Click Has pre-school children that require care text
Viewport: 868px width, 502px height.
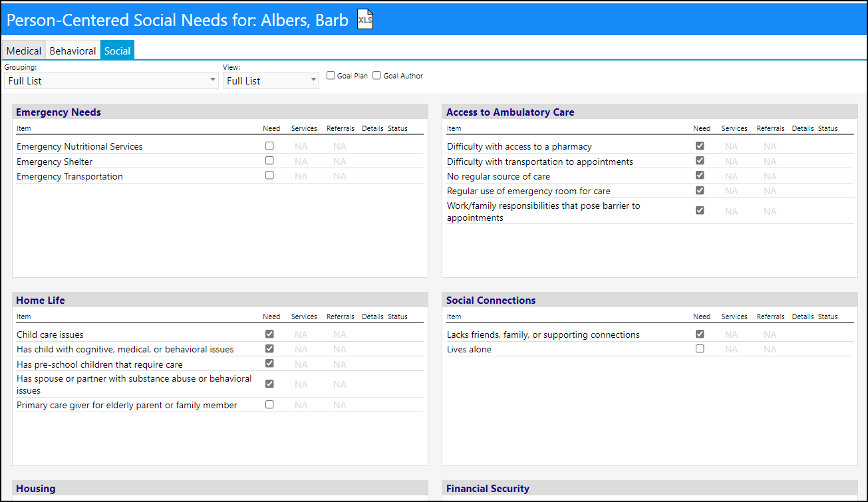[100, 364]
